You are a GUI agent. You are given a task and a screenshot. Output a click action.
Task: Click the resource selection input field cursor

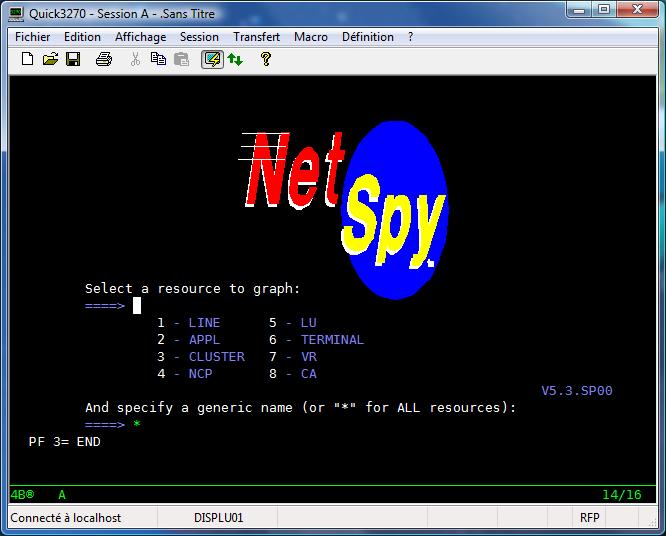click(137, 306)
